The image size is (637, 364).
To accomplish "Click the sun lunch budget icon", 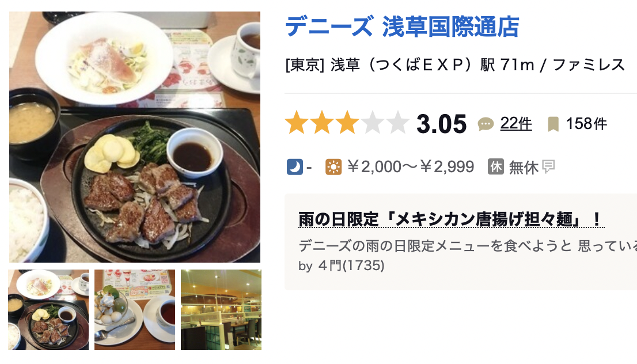I will pos(333,166).
